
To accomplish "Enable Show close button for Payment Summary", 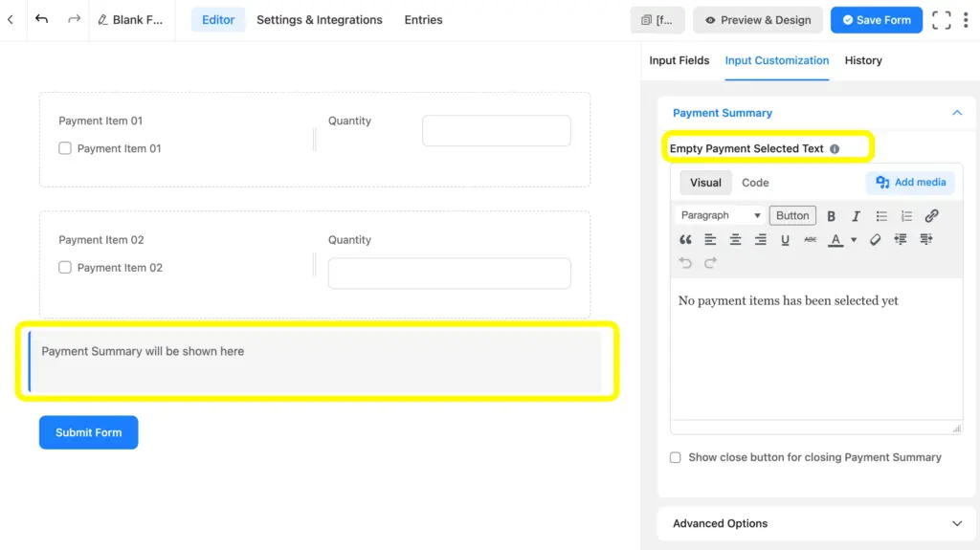I will pos(676,457).
